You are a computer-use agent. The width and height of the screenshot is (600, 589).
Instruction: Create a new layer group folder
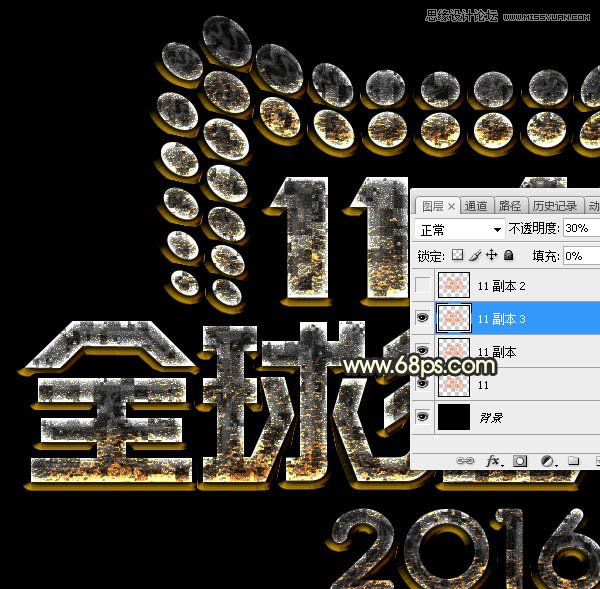tap(573, 460)
